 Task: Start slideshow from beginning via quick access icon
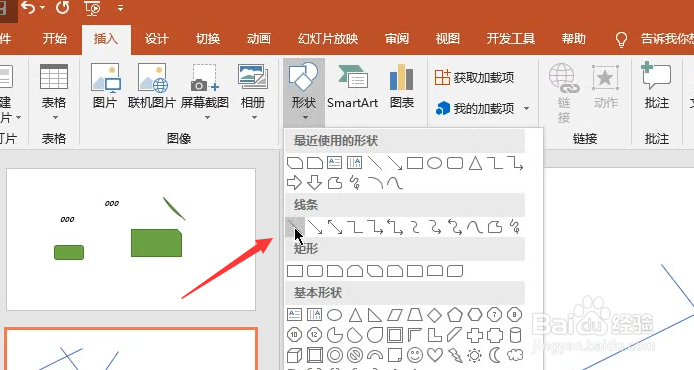point(92,8)
